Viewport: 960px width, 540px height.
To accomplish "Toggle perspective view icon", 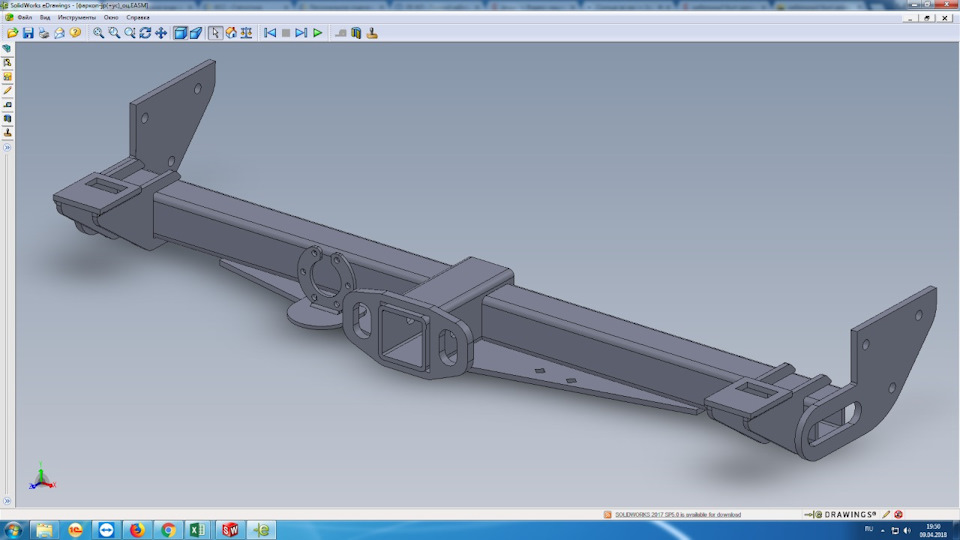I will [196, 32].
